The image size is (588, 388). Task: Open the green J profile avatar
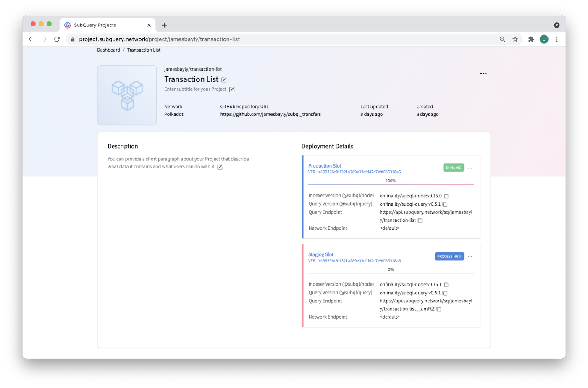click(x=544, y=39)
